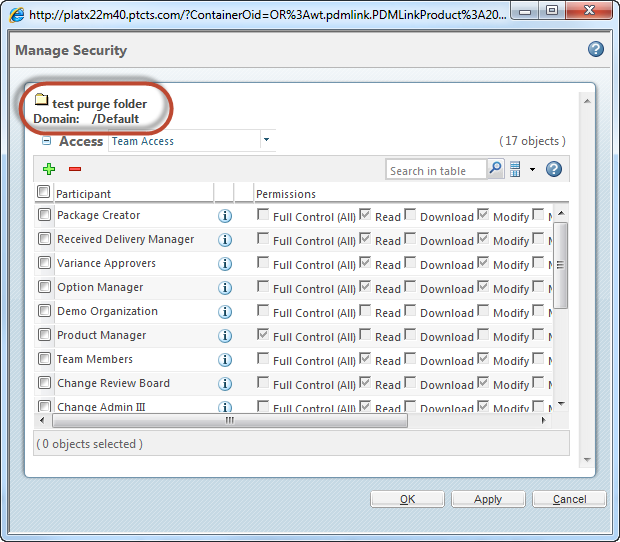View info for Team Members
Image resolution: width=620 pixels, height=542 pixels.
coord(225,360)
